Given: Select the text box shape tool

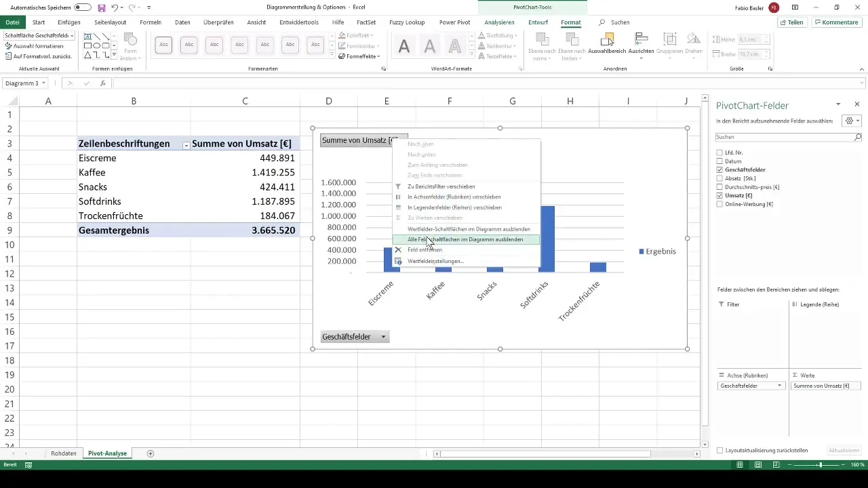Looking at the screenshot, I should (89, 36).
